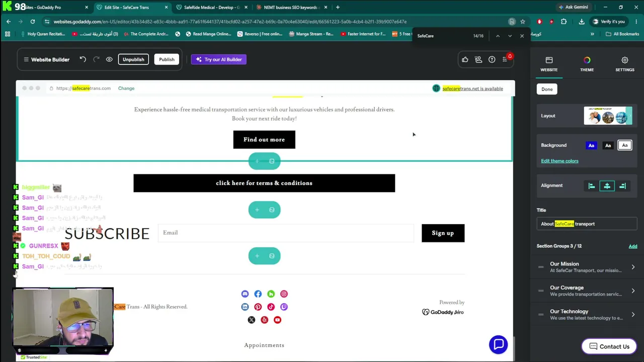Add a new section group
The image size is (644, 362).
(633, 246)
